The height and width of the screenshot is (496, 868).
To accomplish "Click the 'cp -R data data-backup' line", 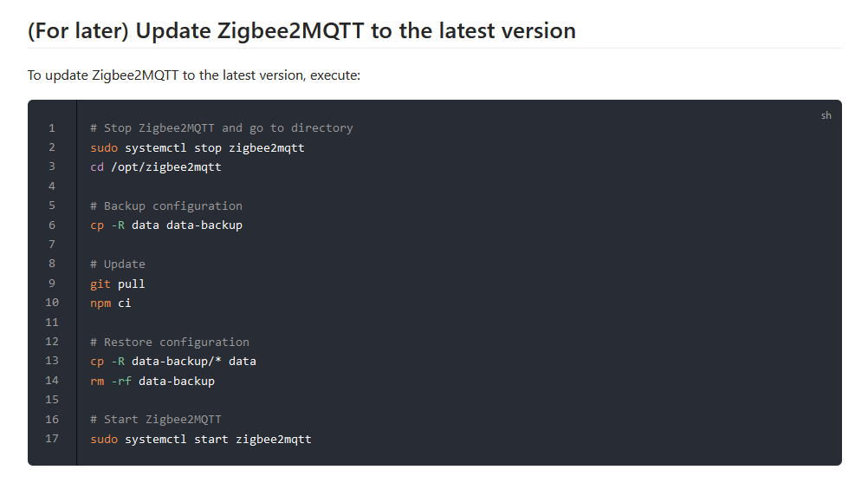I will (x=166, y=225).
